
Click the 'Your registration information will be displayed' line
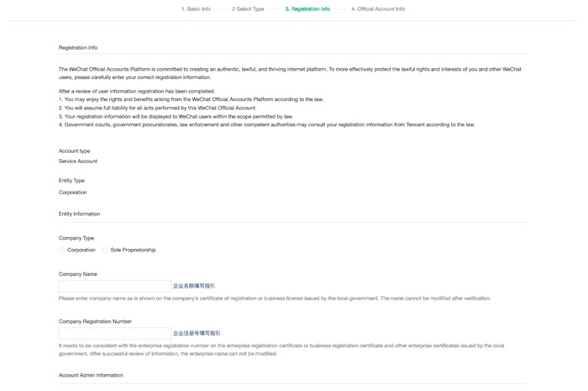point(176,117)
